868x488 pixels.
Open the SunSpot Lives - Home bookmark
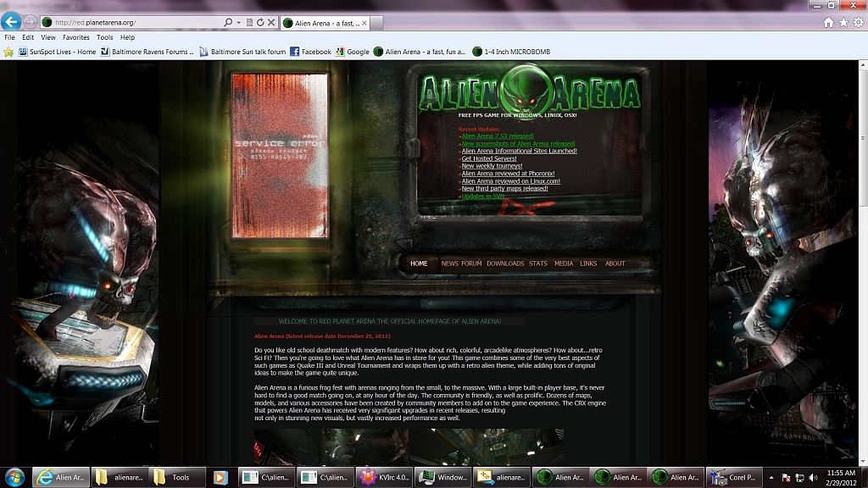pyautogui.click(x=57, y=52)
